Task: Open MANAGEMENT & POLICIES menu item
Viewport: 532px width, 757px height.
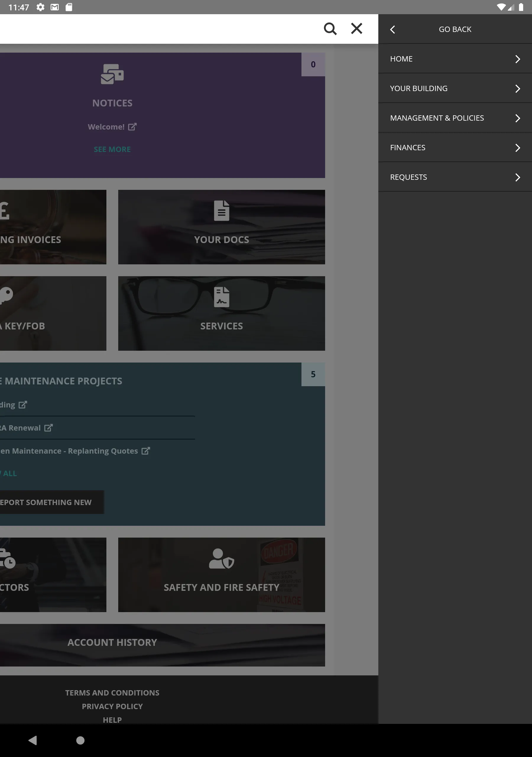Action: [455, 118]
